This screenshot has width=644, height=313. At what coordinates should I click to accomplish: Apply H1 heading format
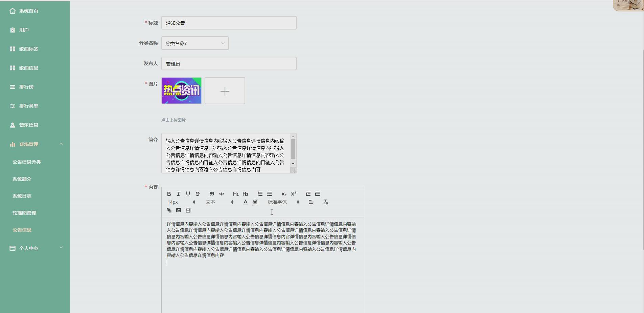point(236,194)
